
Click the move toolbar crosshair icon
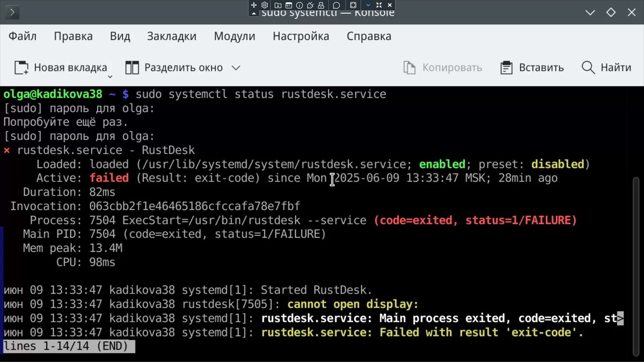(x=254, y=5)
